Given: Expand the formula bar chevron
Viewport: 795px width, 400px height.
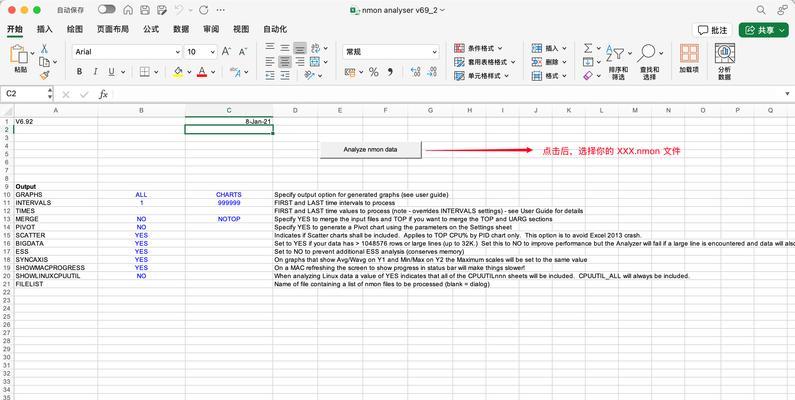Looking at the screenshot, I should coord(787,94).
